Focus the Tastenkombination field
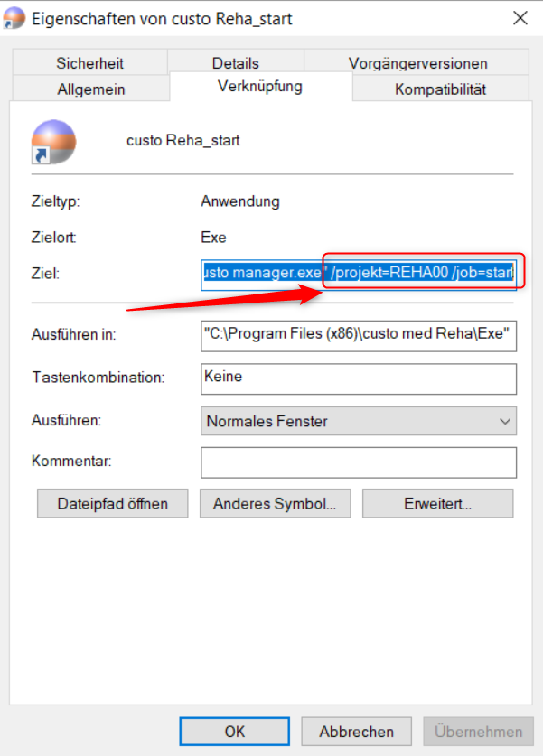Image resolution: width=543 pixels, height=756 pixels. coord(359,379)
